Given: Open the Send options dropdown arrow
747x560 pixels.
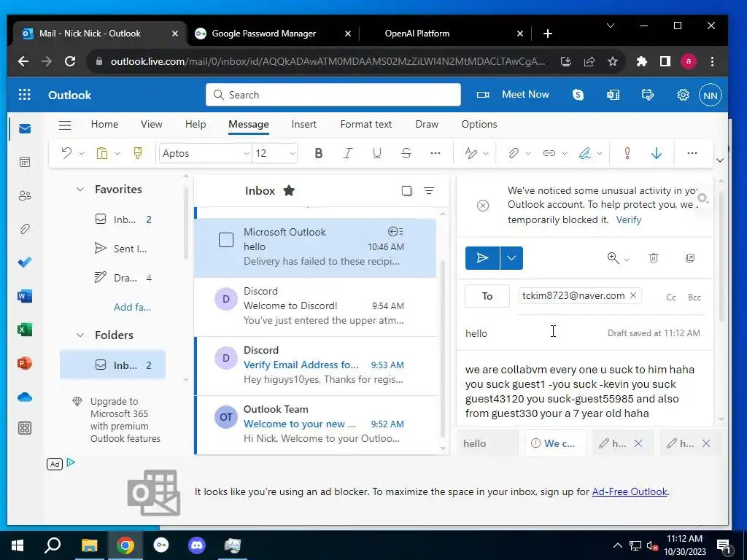Looking at the screenshot, I should [x=511, y=258].
